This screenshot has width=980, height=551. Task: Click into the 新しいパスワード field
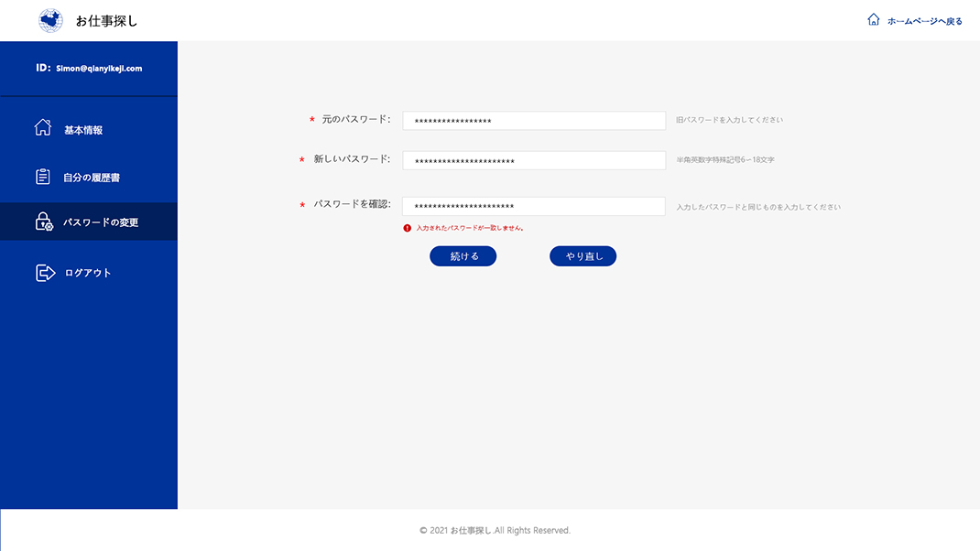[534, 161]
